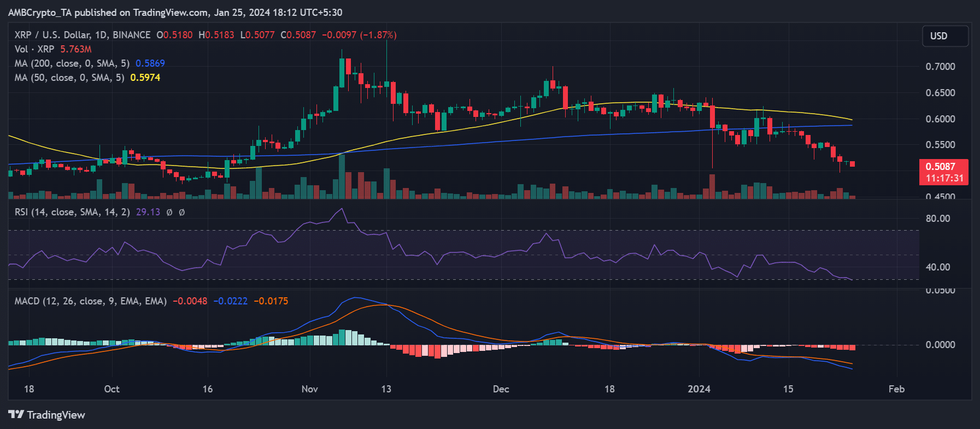
Task: Click the low value L0.5077
Action: pos(257,35)
